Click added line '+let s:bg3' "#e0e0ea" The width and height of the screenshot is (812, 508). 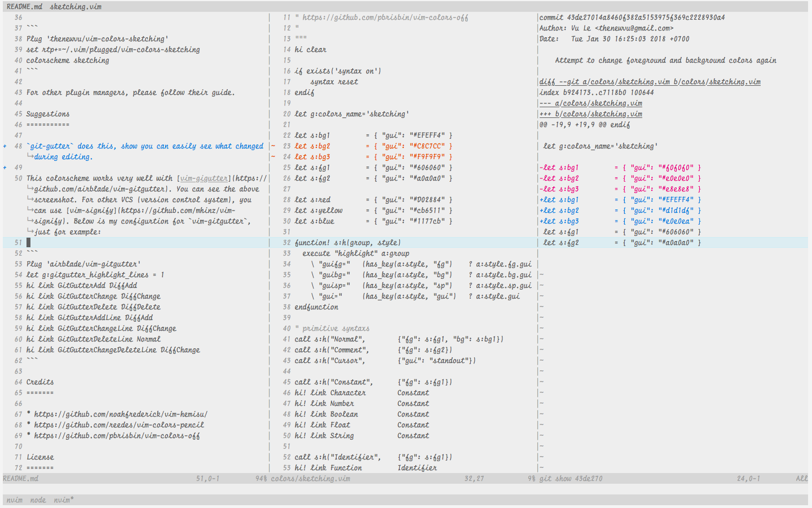tap(620, 221)
